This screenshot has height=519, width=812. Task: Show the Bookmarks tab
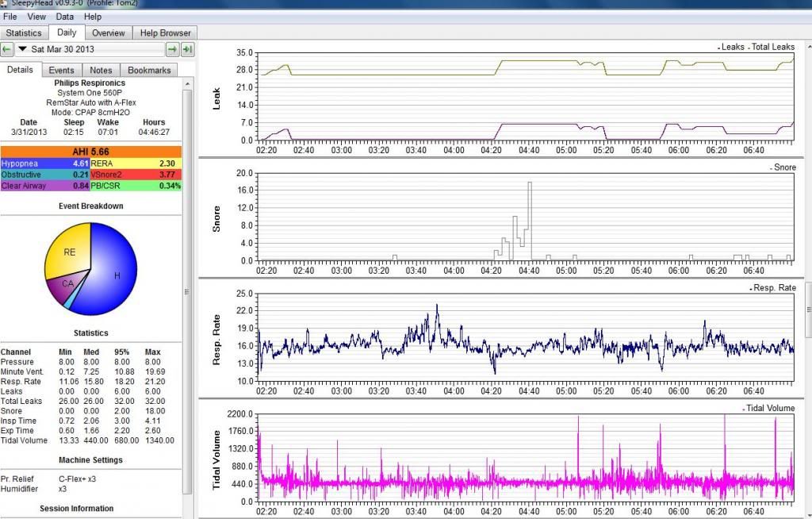(x=149, y=70)
